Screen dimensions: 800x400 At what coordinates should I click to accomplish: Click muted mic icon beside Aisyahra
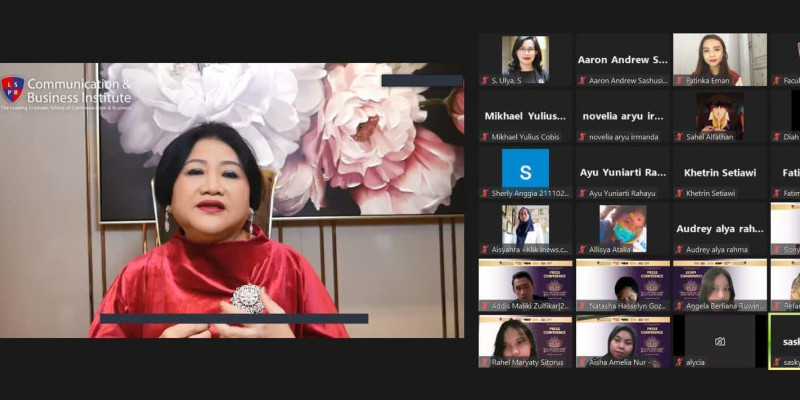click(x=485, y=249)
